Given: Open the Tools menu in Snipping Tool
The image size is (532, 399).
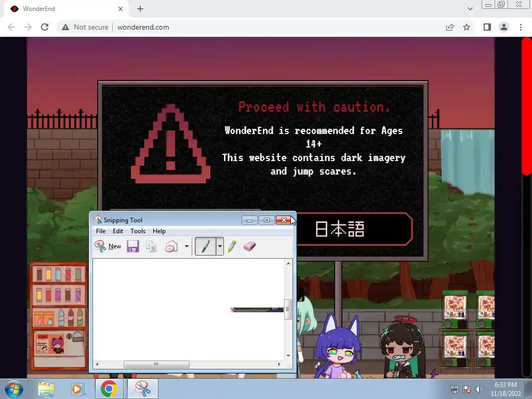Looking at the screenshot, I should [x=138, y=231].
